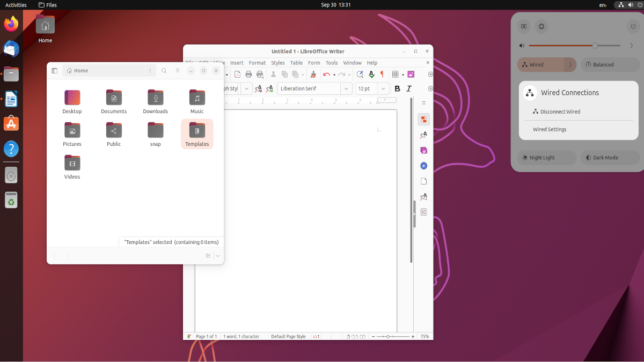This screenshot has width=644, height=362.
Task: Open Sidebar Navigator compass icon
Action: click(424, 166)
